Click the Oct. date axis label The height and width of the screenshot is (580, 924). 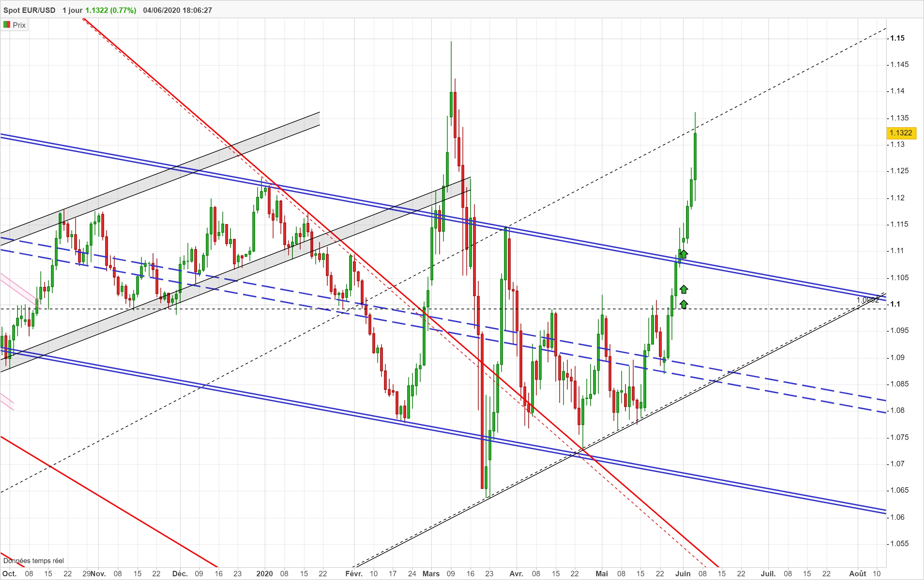[9, 574]
